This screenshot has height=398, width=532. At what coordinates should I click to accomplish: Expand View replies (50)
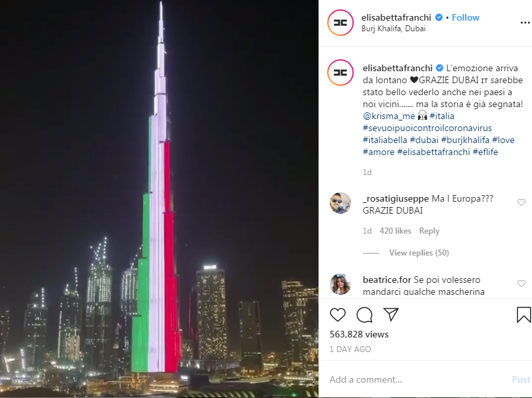pyautogui.click(x=419, y=253)
